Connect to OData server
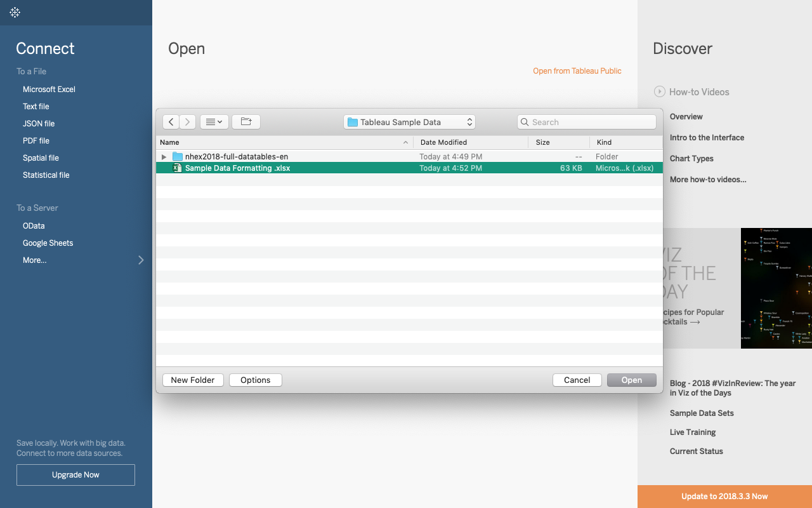 (x=34, y=226)
